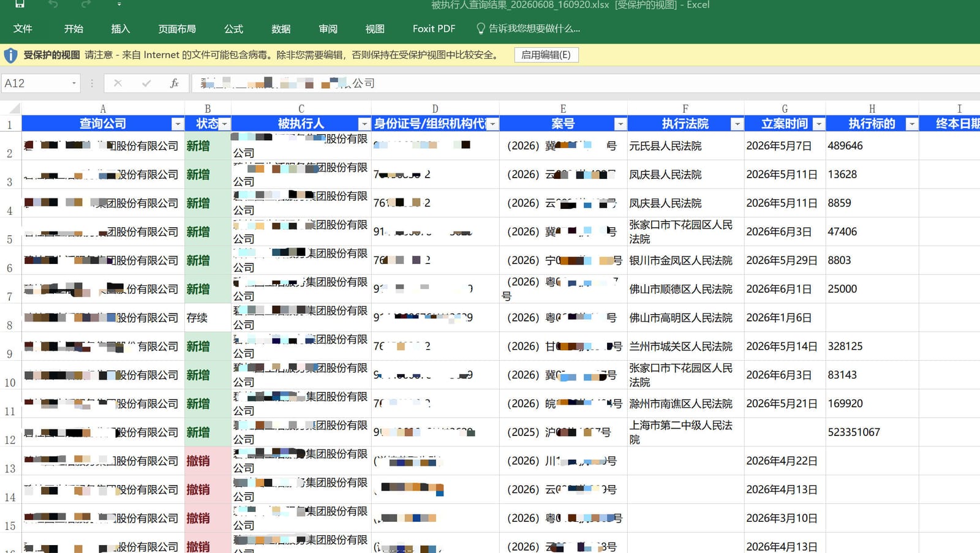This screenshot has width=980, height=553.
Task: Open the 执行法院 filter dropdown
Action: coord(737,124)
